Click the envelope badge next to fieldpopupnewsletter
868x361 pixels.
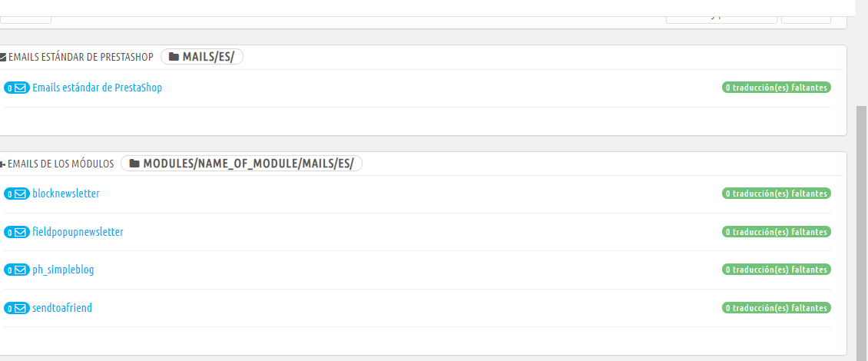click(x=17, y=232)
